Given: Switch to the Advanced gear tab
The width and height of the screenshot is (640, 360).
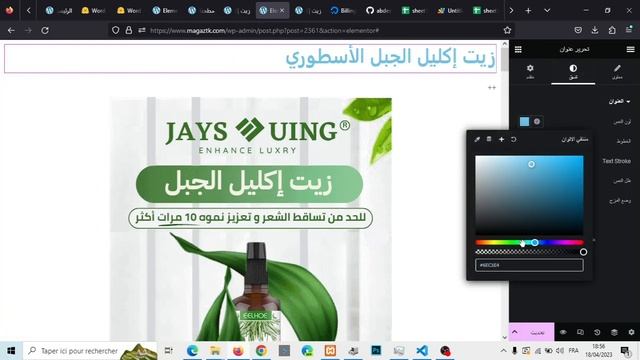Looking at the screenshot, I should 530,71.
